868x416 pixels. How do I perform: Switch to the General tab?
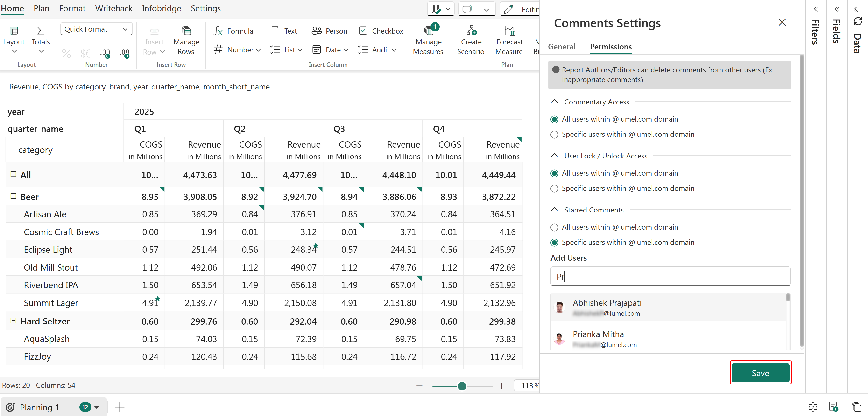click(561, 47)
